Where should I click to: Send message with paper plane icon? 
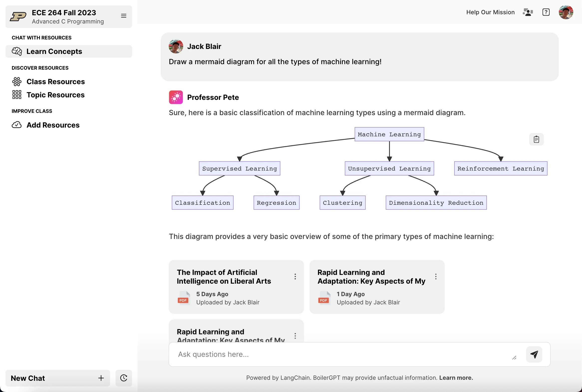534,354
